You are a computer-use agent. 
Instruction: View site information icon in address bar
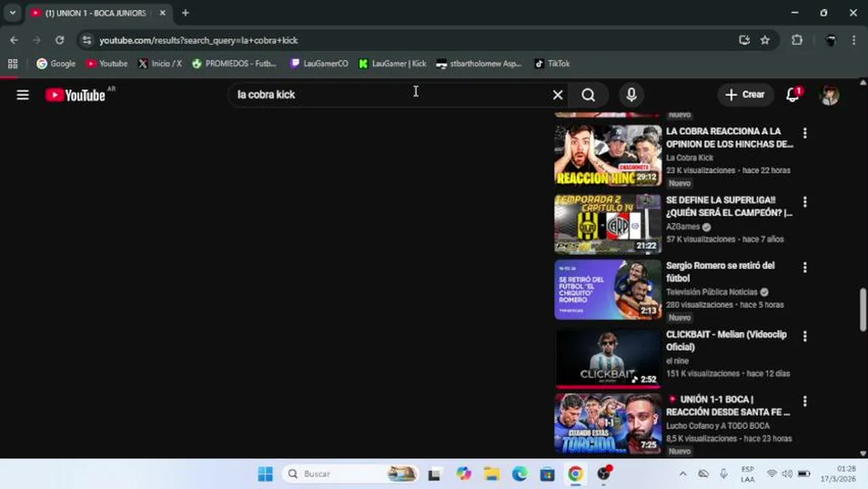(x=86, y=40)
